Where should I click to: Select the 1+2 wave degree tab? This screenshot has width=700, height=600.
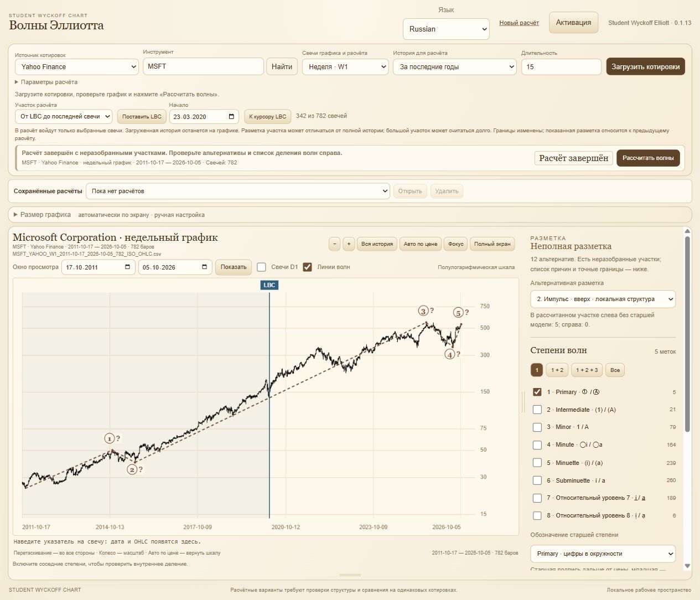point(557,370)
